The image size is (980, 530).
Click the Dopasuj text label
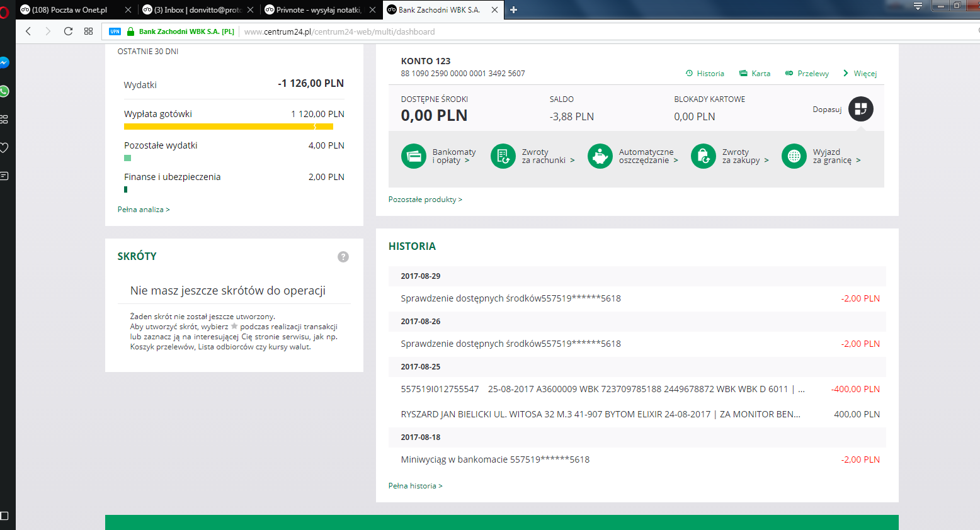pyautogui.click(x=827, y=110)
